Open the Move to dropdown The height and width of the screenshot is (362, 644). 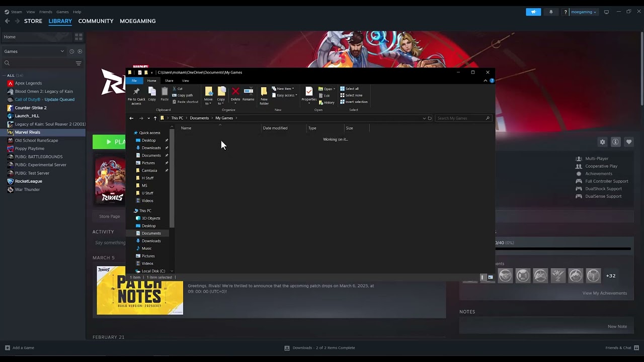208,96
